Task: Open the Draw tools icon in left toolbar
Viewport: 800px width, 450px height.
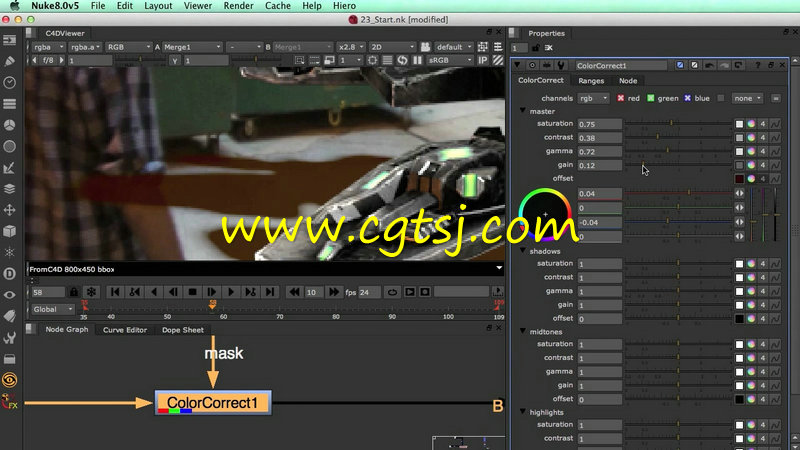Action: point(9,61)
